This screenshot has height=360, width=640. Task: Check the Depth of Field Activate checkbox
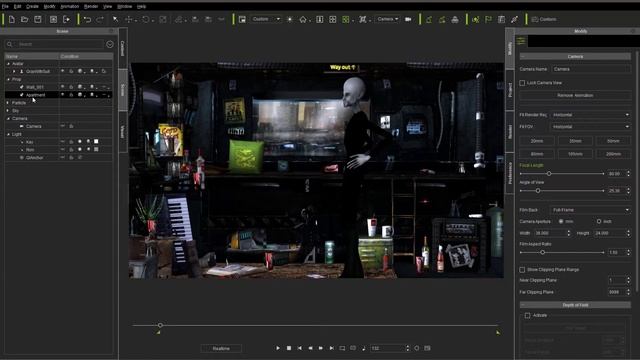click(527, 316)
